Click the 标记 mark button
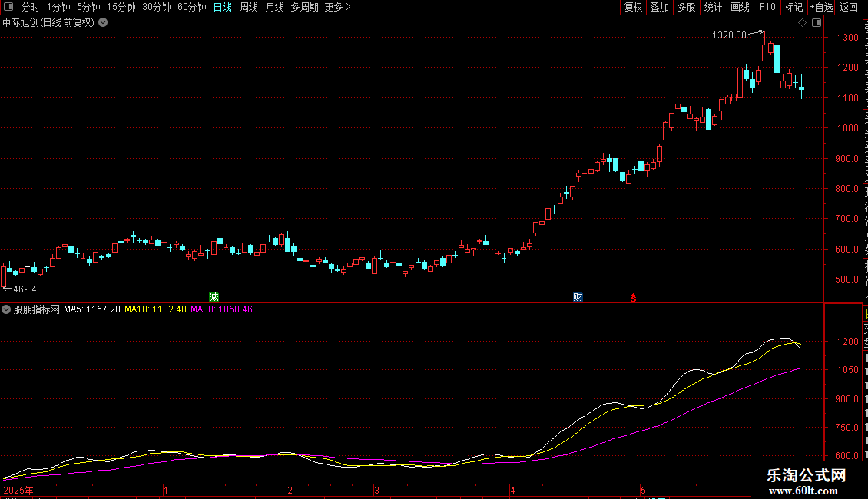 pyautogui.click(x=793, y=7)
